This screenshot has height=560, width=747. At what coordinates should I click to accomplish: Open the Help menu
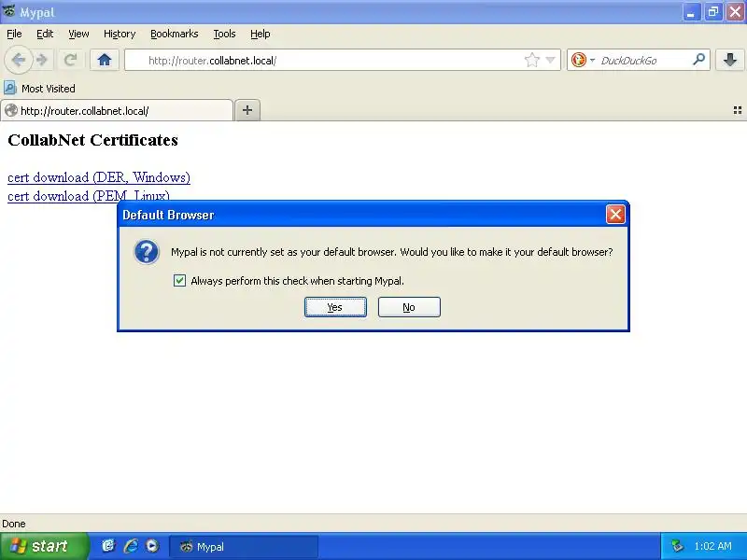[261, 34]
